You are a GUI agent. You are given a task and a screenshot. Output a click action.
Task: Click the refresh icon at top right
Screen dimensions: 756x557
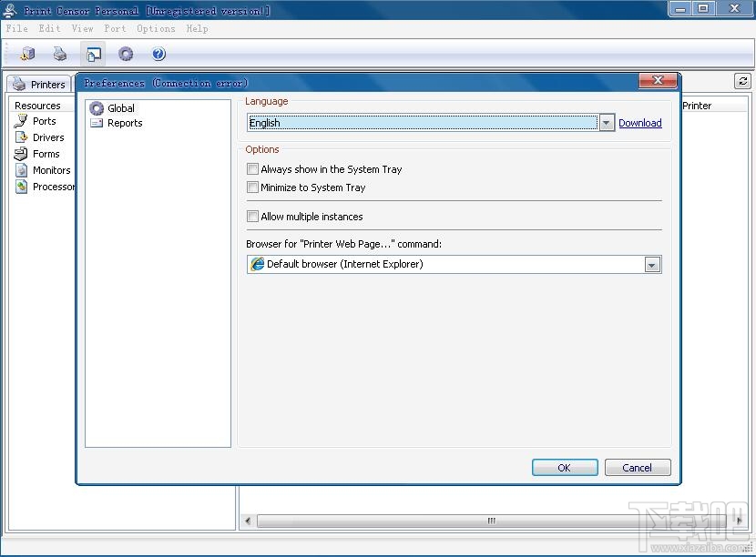point(743,81)
